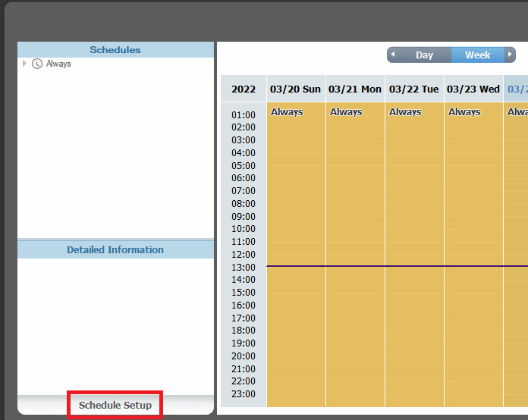Click the clock icon beside Always schedule
Image resolution: width=528 pixels, height=420 pixels.
37,63
